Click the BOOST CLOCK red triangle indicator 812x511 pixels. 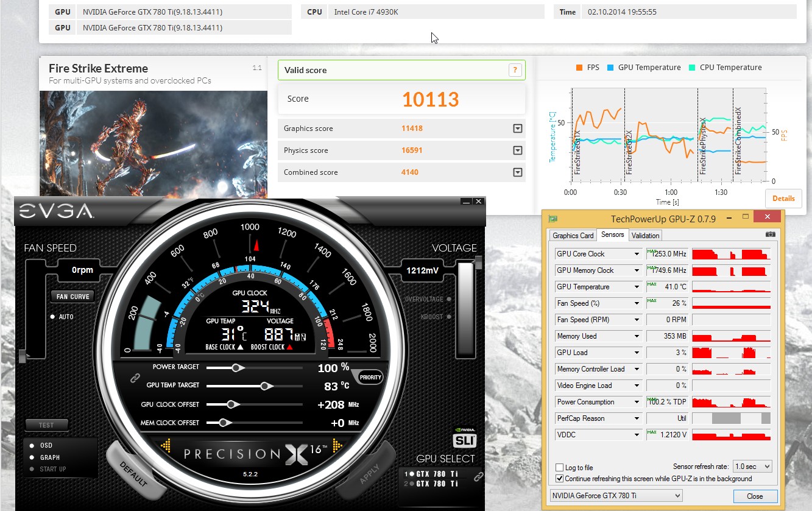point(289,347)
